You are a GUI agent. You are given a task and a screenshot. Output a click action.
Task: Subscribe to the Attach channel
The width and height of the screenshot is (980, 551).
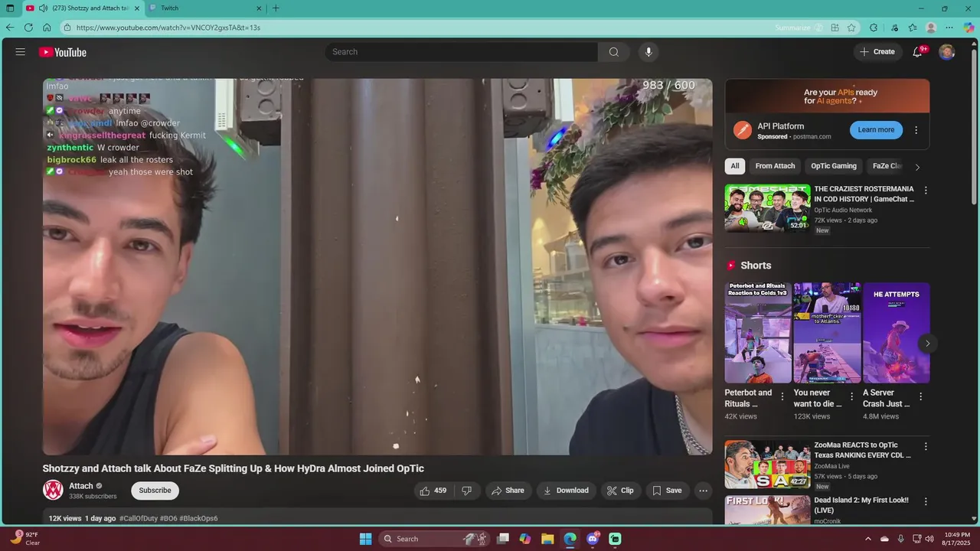tap(155, 491)
